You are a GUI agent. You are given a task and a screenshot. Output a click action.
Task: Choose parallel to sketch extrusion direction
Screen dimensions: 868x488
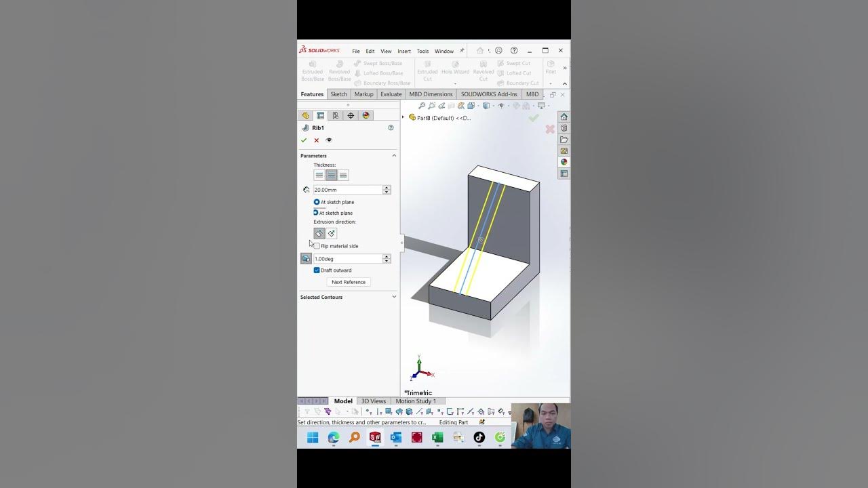coord(319,233)
